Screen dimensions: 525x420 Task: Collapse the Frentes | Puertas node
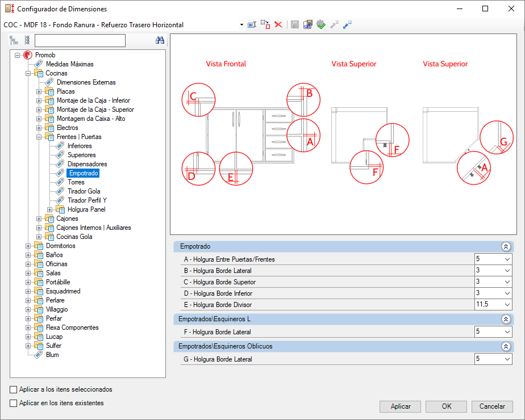click(39, 137)
